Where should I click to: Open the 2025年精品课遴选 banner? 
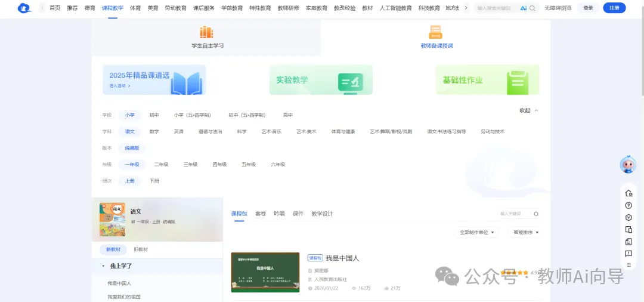(154, 80)
